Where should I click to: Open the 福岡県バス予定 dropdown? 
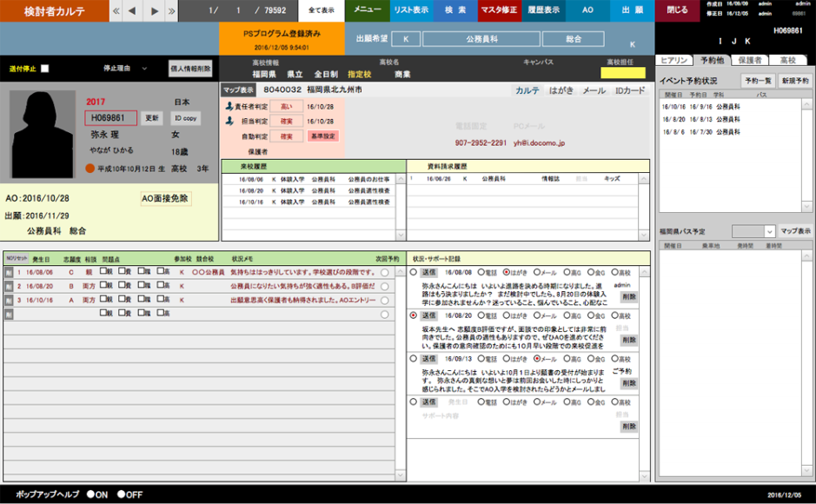click(769, 232)
